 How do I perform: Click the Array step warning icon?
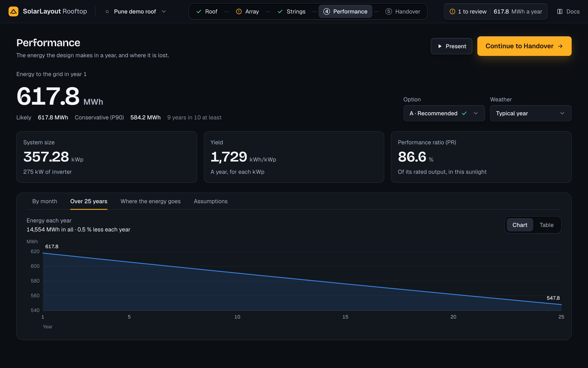click(x=239, y=11)
